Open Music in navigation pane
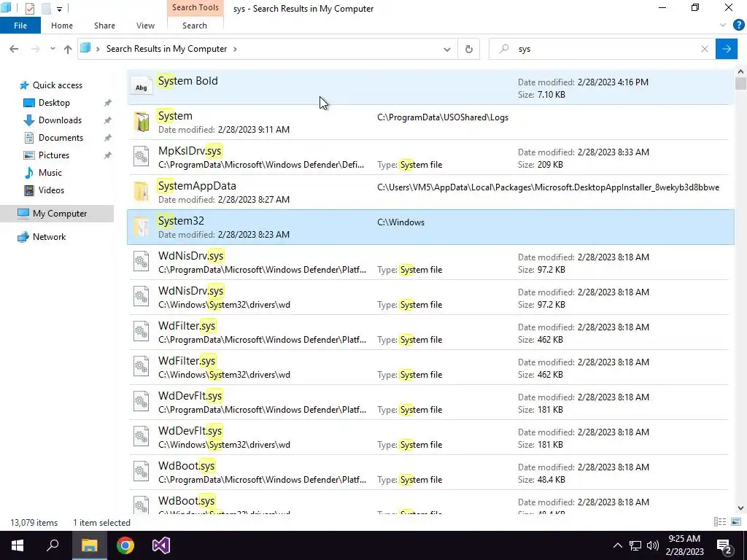This screenshot has height=560, width=747. pos(50,172)
